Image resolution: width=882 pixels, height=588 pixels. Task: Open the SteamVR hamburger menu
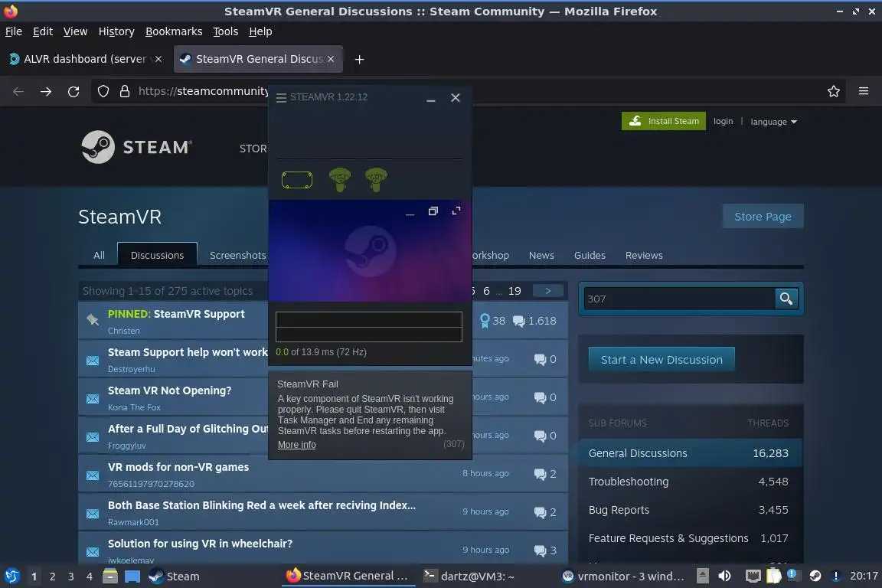(281, 97)
